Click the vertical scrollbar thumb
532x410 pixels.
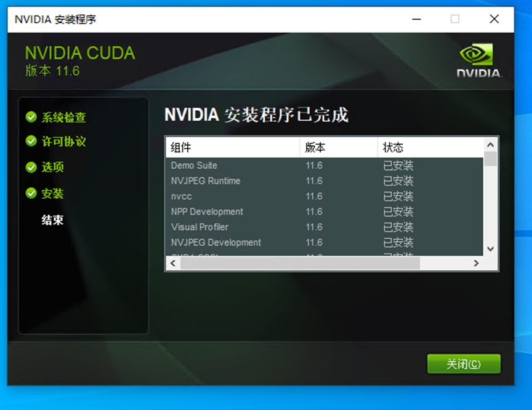tap(490, 159)
